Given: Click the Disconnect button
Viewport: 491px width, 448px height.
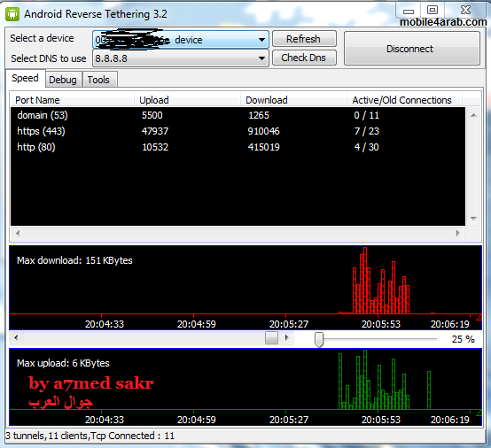Looking at the screenshot, I should coord(412,49).
